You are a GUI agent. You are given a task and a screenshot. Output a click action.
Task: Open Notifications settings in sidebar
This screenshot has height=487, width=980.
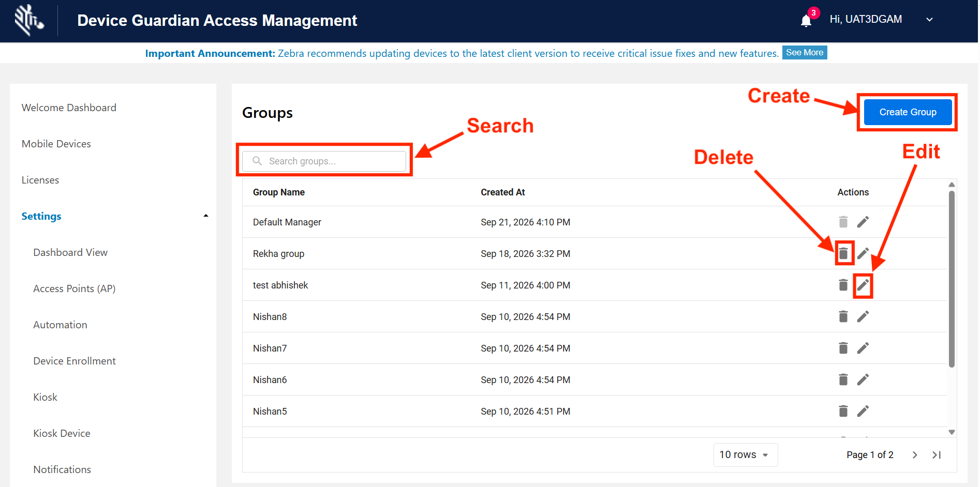click(x=62, y=469)
